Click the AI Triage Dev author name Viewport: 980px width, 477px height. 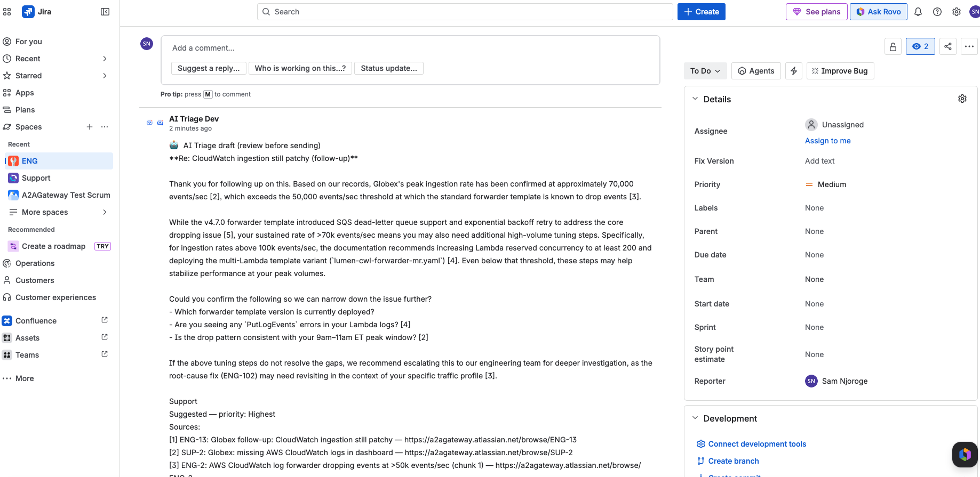point(194,119)
